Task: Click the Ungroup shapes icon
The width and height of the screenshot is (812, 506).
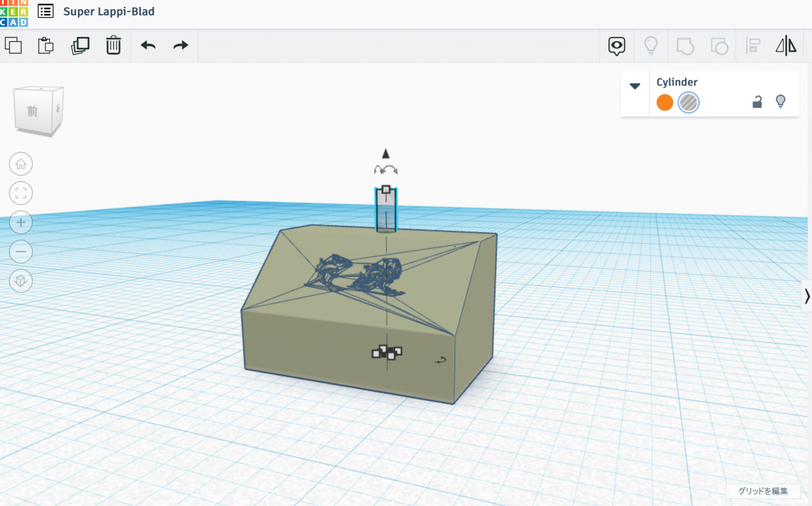Action: [719, 46]
